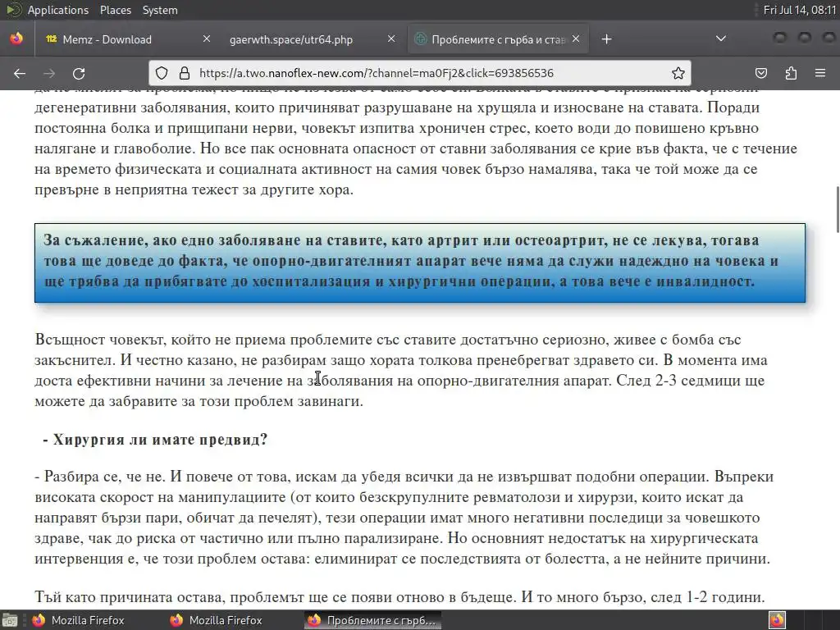Select the Проблемите с гърба и стави tab
Viewport: 840px width, 630px height.
pyautogui.click(x=498, y=39)
